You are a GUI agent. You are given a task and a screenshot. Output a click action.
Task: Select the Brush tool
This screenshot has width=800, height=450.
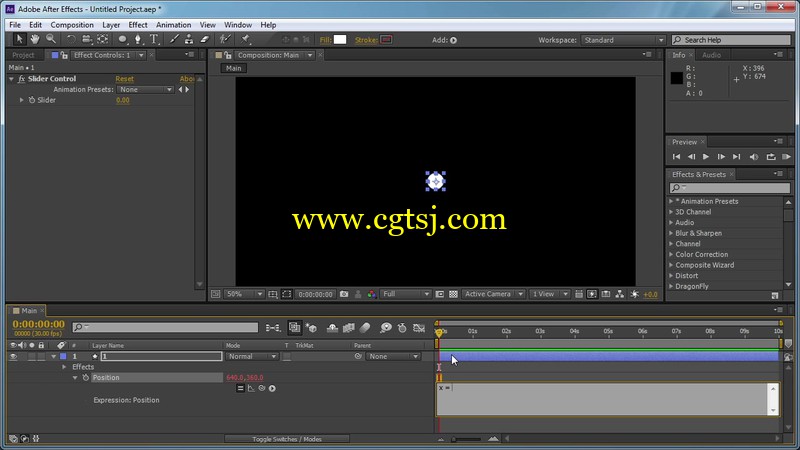pyautogui.click(x=174, y=39)
